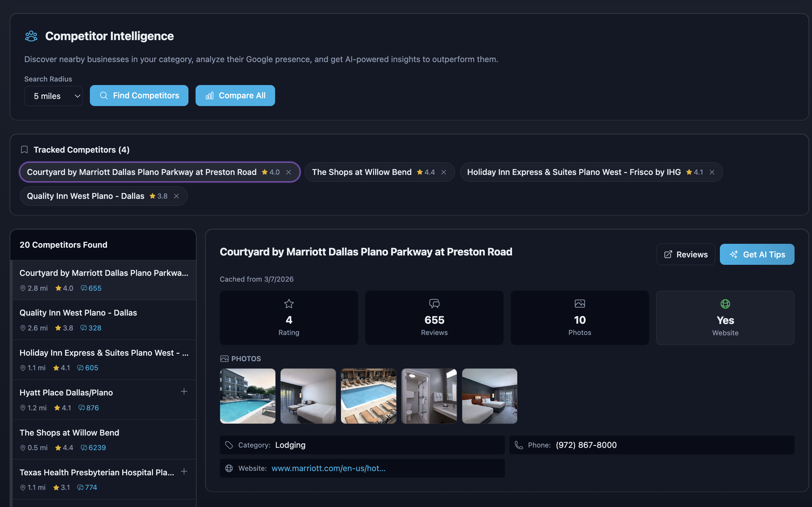Screen dimensions: 812x507
Task: Open the www.marriott.com website link
Action: [x=328, y=468]
